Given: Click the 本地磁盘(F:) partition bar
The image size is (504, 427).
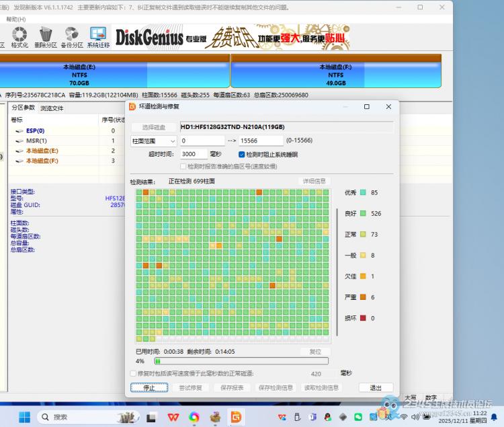Looking at the screenshot, I should 335,71.
